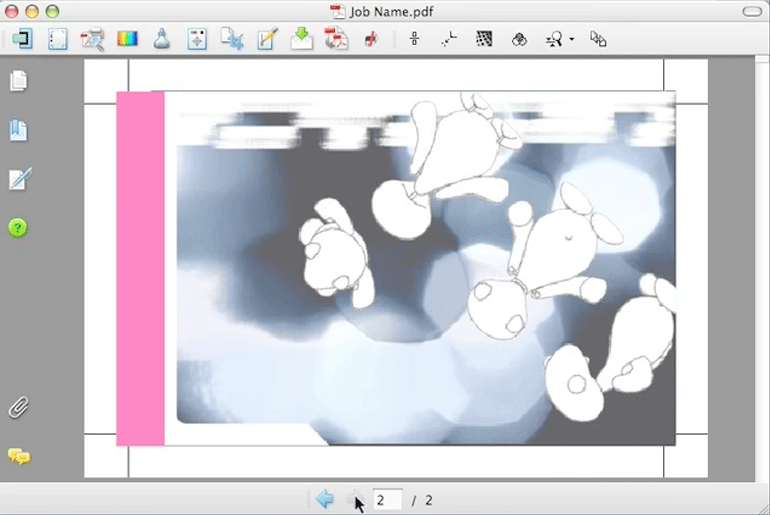Click the green down-arrow tray icon
The width and height of the screenshot is (770, 515).
(x=302, y=39)
